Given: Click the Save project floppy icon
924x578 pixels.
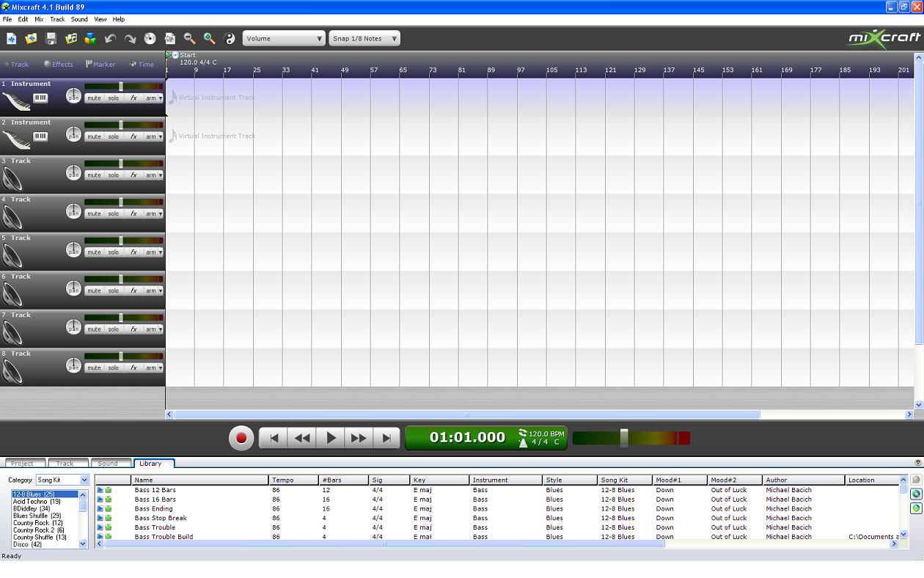Looking at the screenshot, I should pyautogui.click(x=51, y=39).
